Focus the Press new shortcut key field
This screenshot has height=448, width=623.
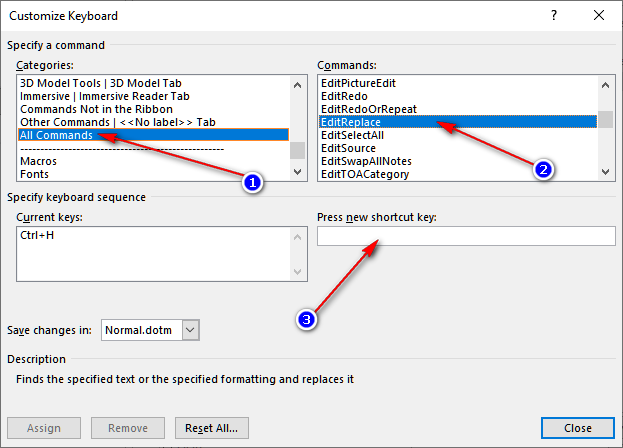466,236
